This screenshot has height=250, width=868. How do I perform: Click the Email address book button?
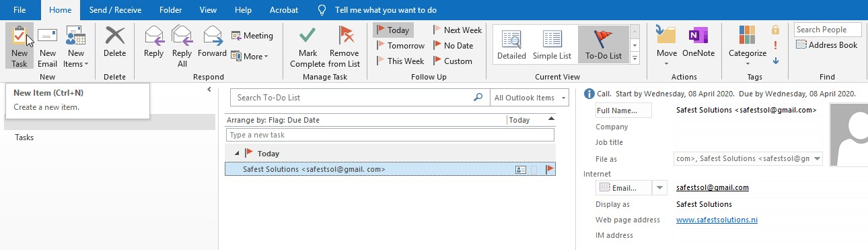click(623, 188)
